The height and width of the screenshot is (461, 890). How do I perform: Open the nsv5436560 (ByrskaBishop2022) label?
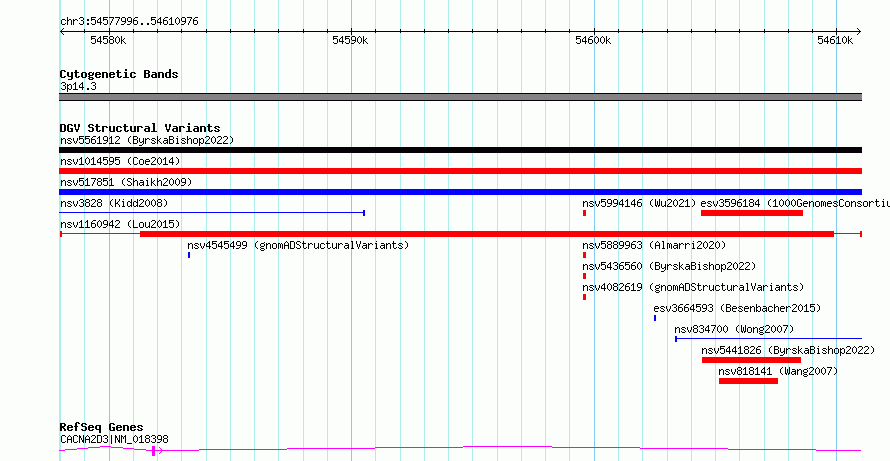pyautogui.click(x=669, y=266)
